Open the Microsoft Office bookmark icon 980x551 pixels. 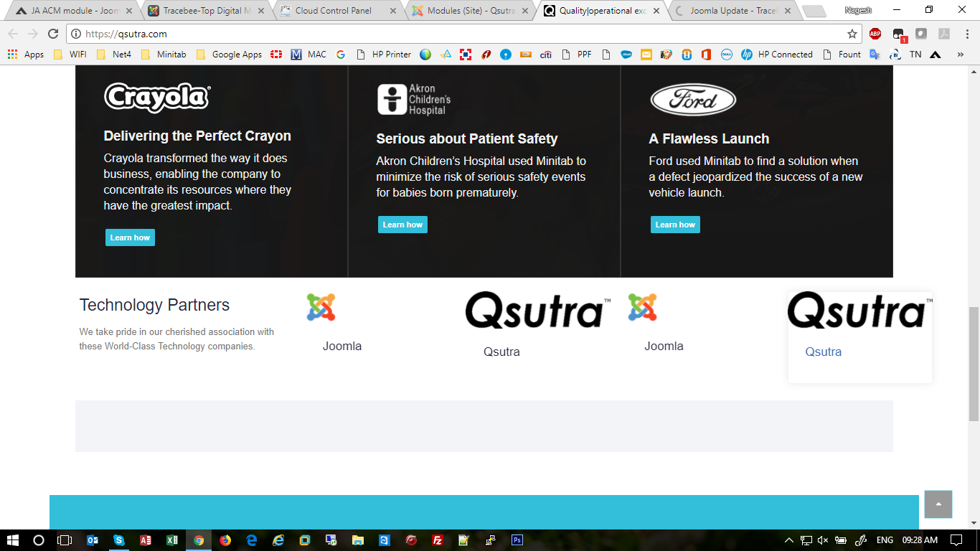pos(707,55)
